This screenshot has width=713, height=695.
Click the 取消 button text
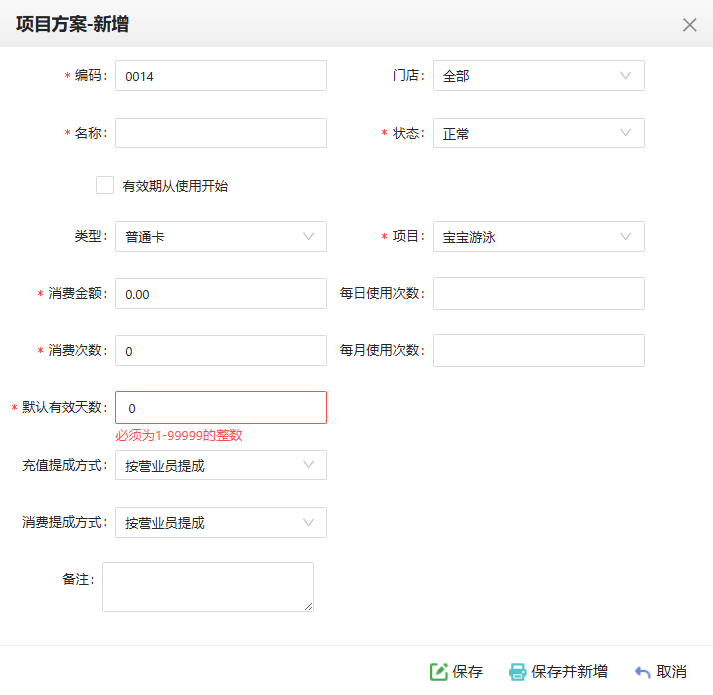coord(672,672)
